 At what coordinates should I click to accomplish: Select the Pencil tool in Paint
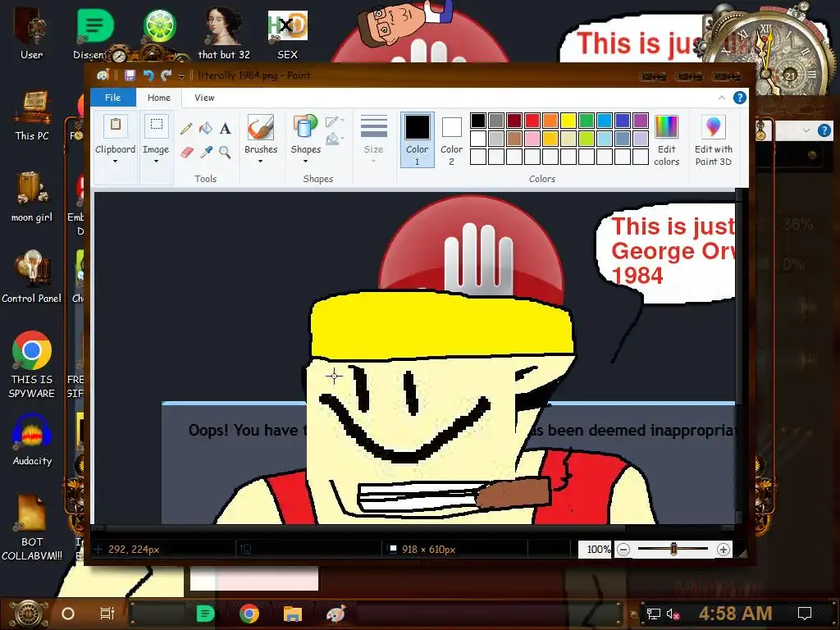coord(186,128)
